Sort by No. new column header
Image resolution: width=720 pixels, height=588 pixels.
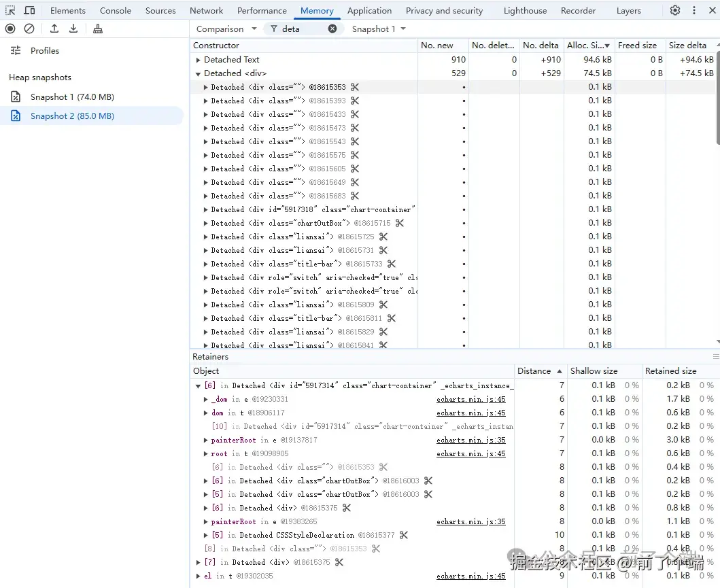443,46
